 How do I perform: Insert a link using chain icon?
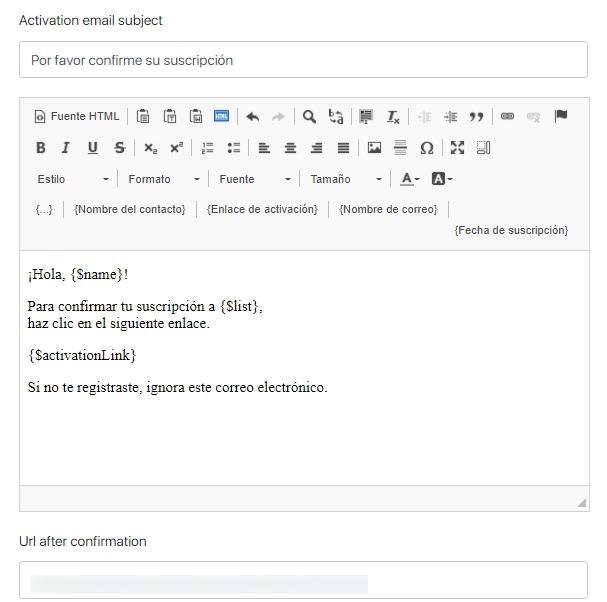(x=507, y=116)
